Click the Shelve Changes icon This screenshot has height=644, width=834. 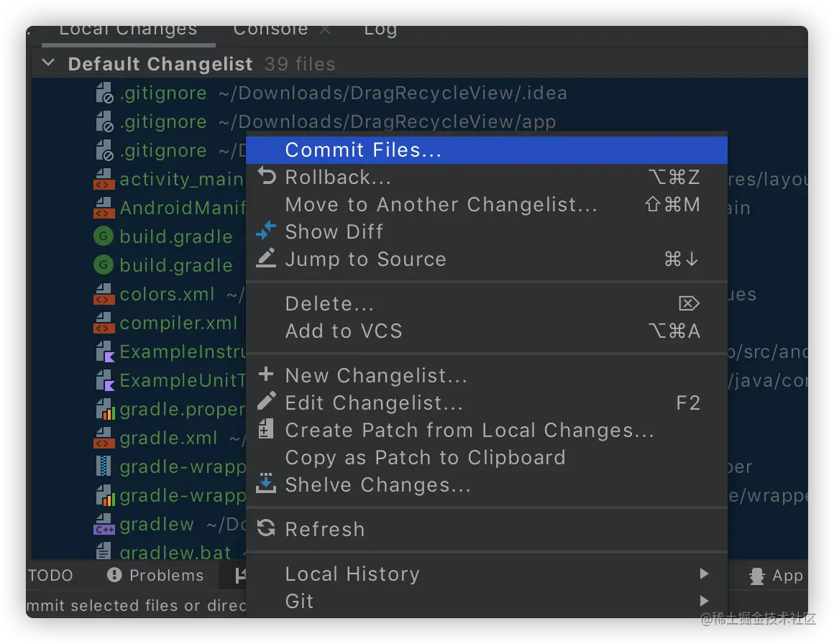click(266, 484)
